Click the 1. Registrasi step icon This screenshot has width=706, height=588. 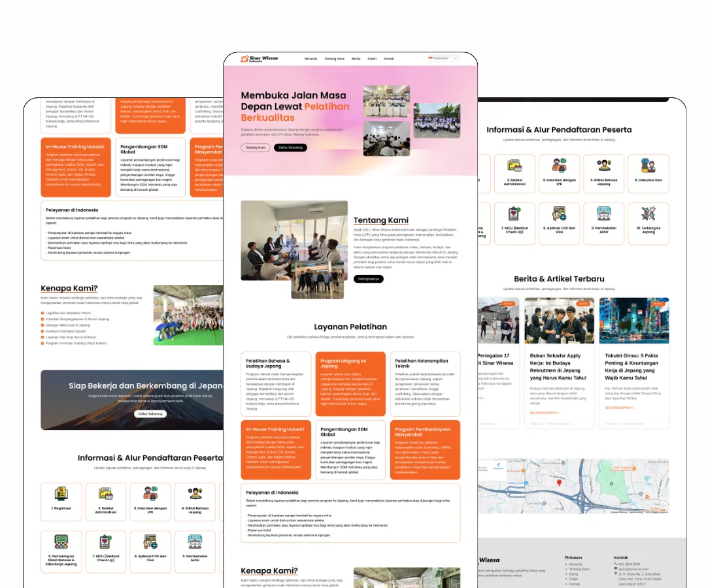click(61, 494)
